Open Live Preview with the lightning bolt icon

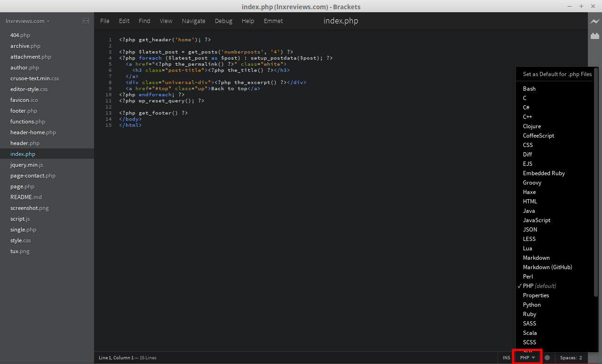(x=595, y=21)
